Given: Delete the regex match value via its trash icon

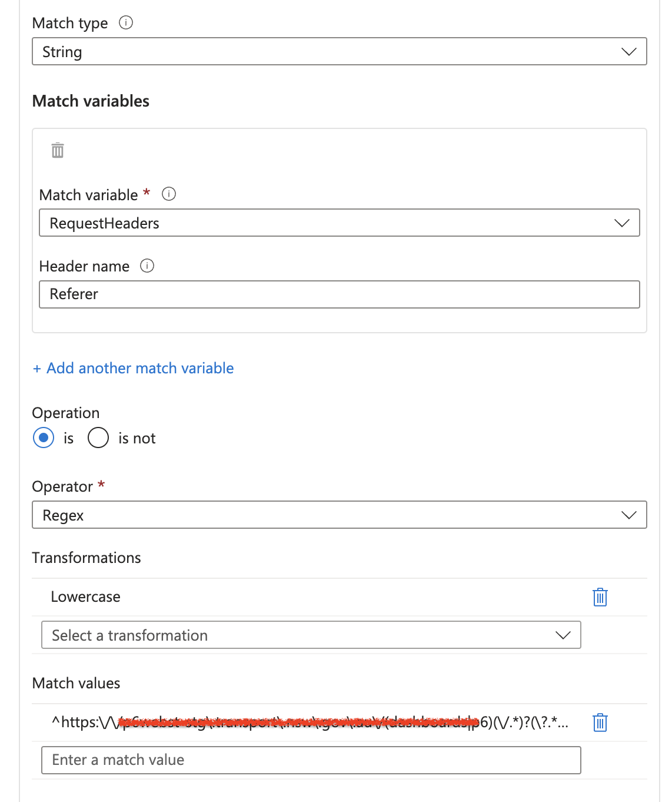Looking at the screenshot, I should (600, 723).
